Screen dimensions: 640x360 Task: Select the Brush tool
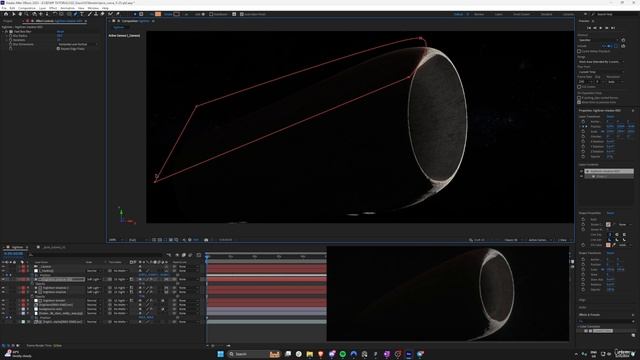click(x=89, y=14)
